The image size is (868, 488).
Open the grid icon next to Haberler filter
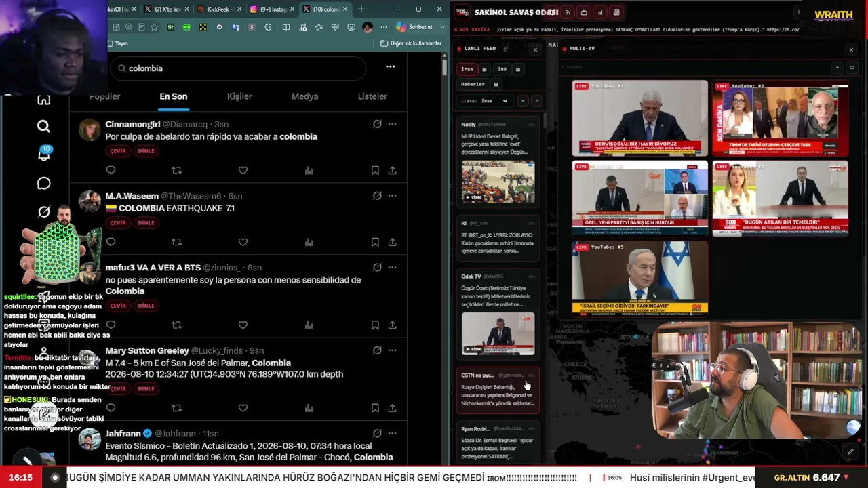[x=496, y=84]
